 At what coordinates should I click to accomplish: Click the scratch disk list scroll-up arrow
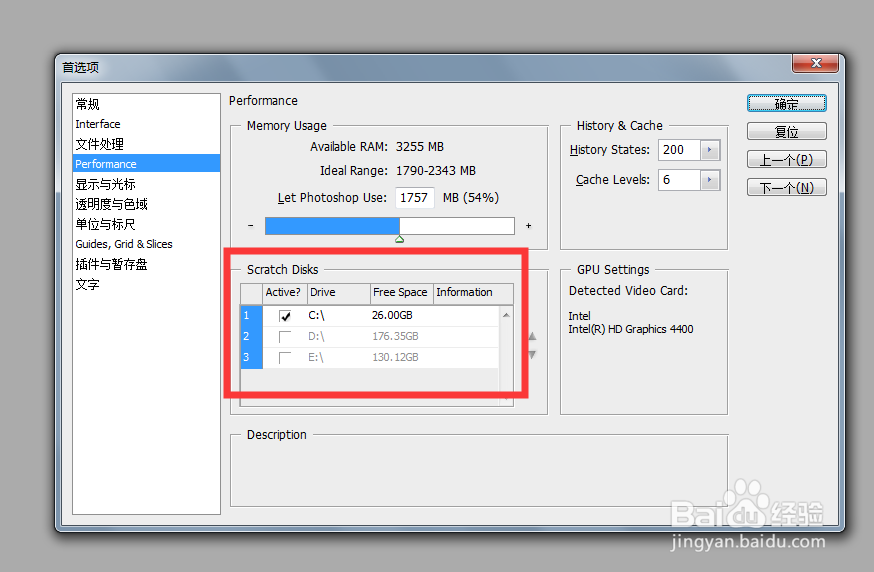point(506,315)
